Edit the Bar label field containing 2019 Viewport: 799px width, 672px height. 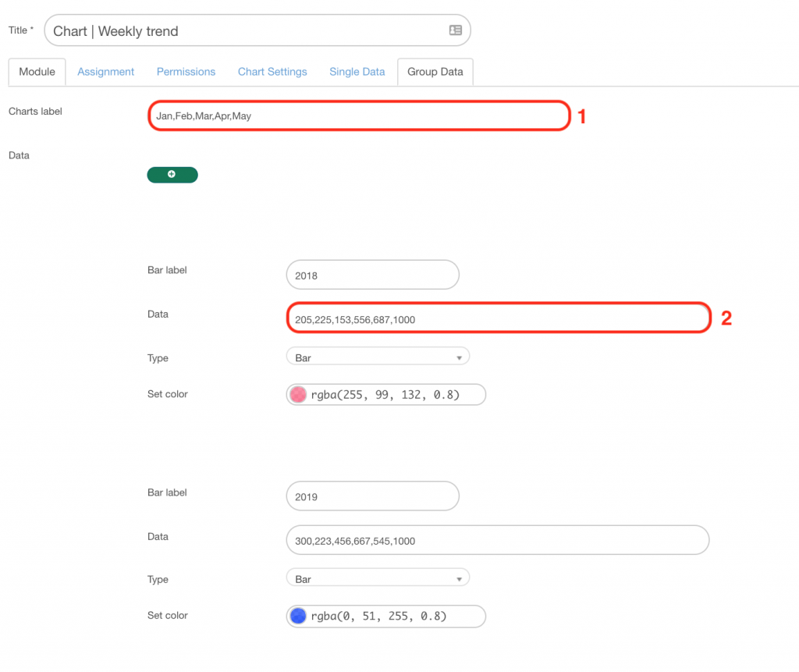[x=372, y=496]
